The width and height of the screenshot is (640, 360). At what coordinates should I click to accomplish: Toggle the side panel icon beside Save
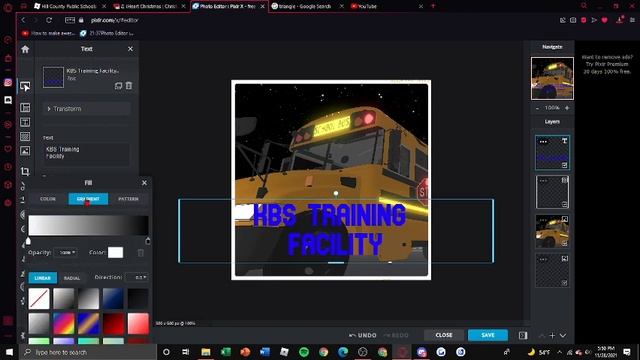523,336
